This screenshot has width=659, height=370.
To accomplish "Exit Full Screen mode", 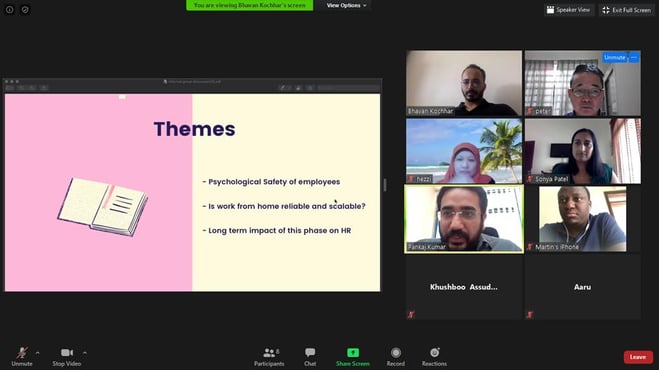I will click(x=626, y=10).
